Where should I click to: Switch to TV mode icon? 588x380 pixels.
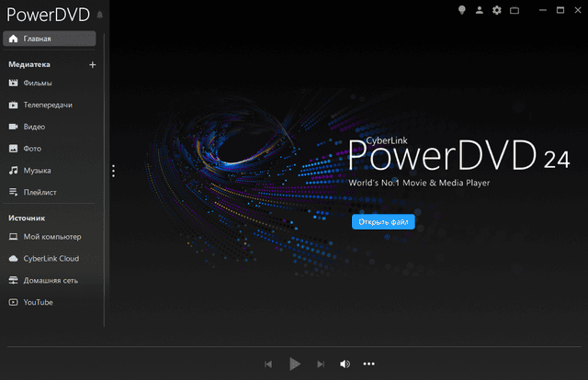pos(514,10)
